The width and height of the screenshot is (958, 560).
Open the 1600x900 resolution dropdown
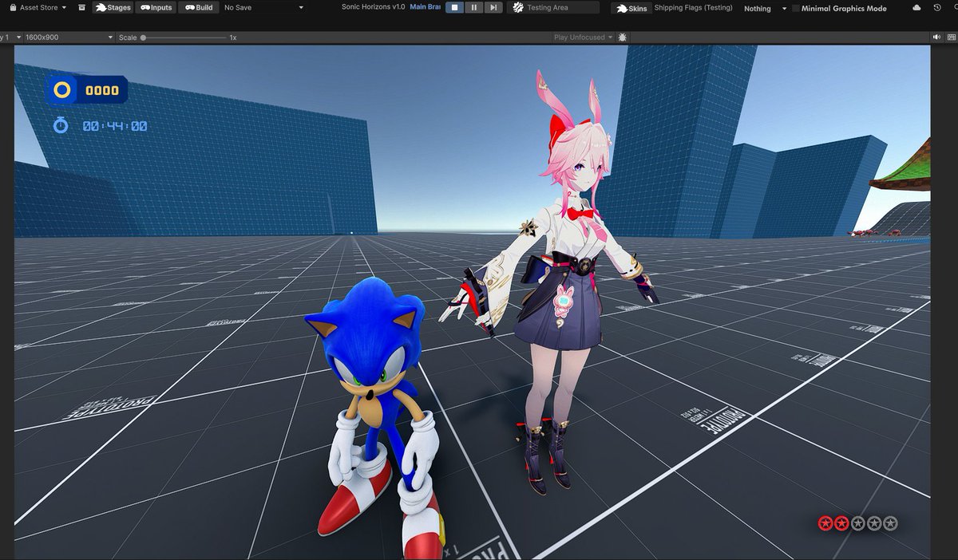tap(69, 37)
